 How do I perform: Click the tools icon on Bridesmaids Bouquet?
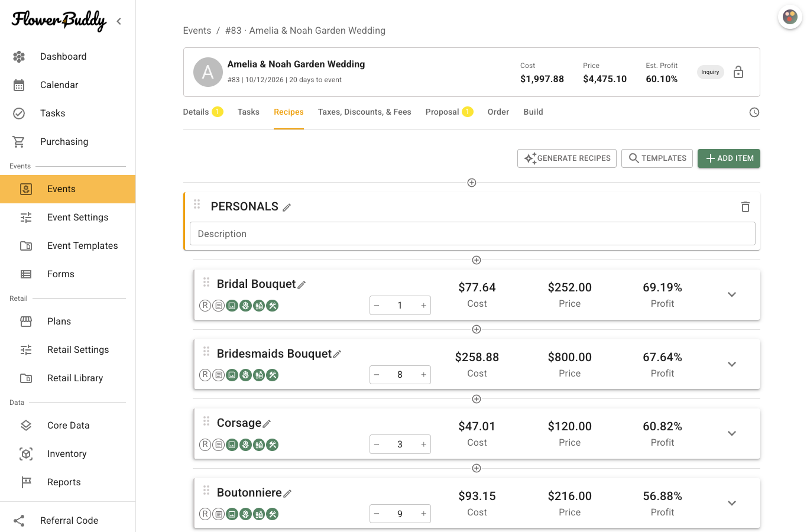pos(273,375)
